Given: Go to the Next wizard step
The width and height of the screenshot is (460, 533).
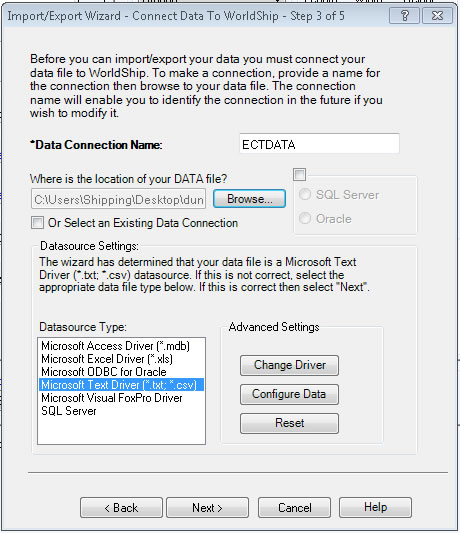Looking at the screenshot, I should coord(207,508).
